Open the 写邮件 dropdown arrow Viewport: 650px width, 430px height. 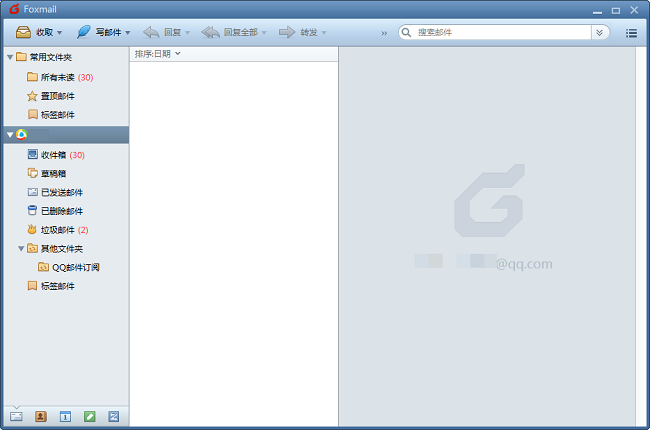128,33
